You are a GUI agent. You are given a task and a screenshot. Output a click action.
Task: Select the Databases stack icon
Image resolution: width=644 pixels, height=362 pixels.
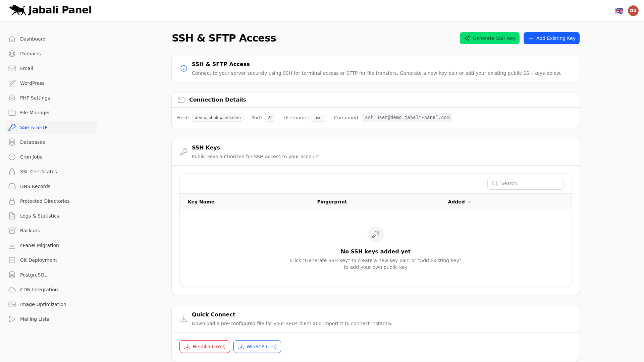12,142
